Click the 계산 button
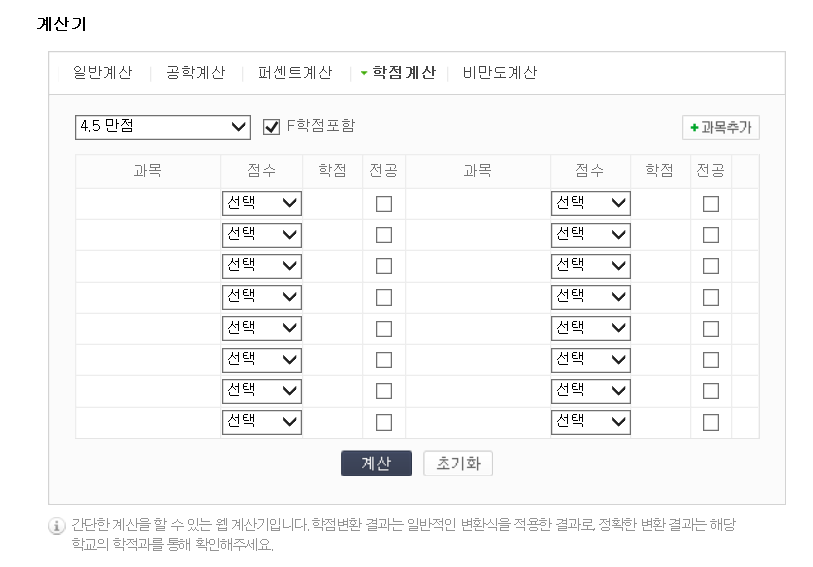The width and height of the screenshot is (813, 567). coord(376,463)
